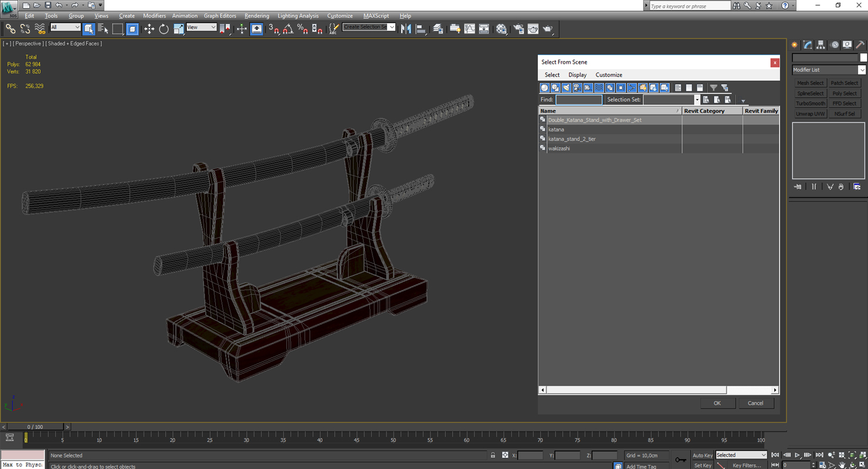Open Customize menu in Select From Scene
The height and width of the screenshot is (469, 868).
pos(609,75)
